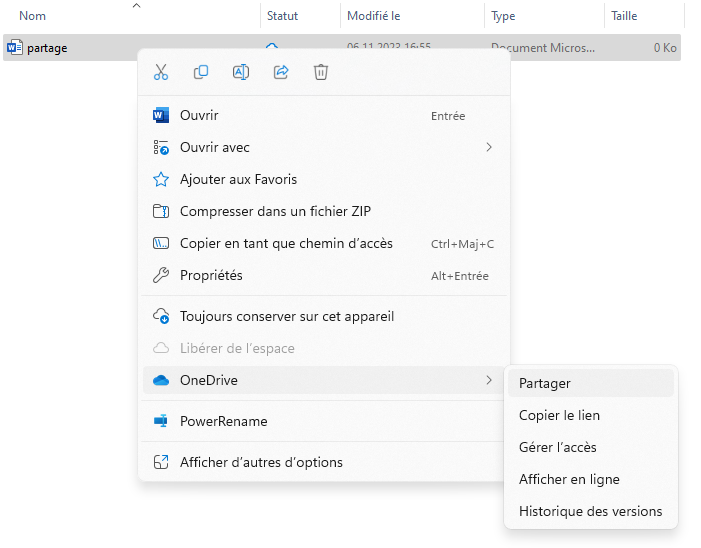Select Copier en tant que chemin d'accès

click(286, 244)
